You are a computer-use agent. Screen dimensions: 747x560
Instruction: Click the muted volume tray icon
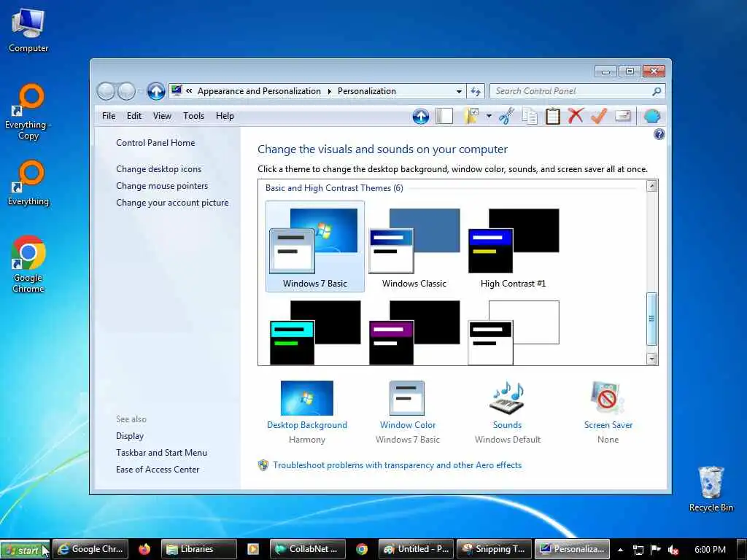coord(673,550)
